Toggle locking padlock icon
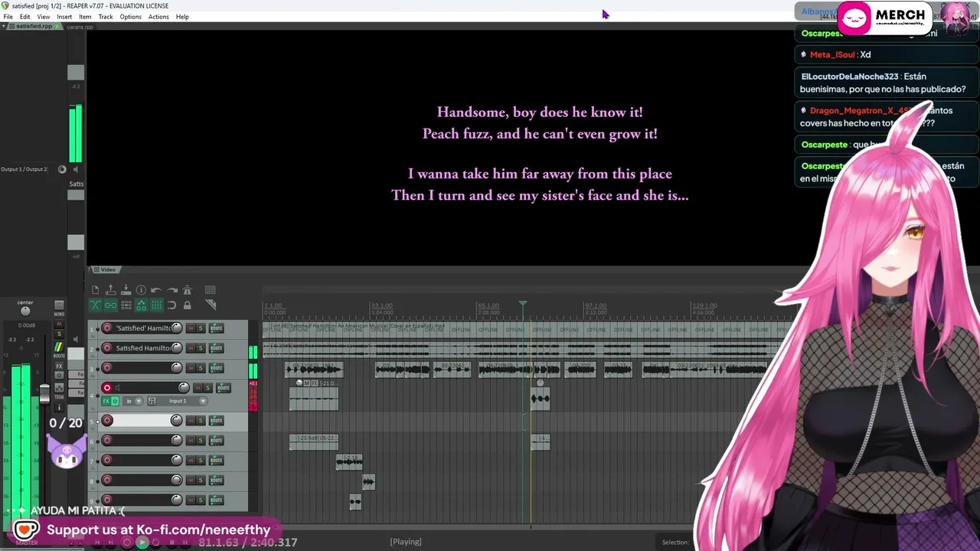This screenshot has width=980, height=551. pyautogui.click(x=187, y=305)
